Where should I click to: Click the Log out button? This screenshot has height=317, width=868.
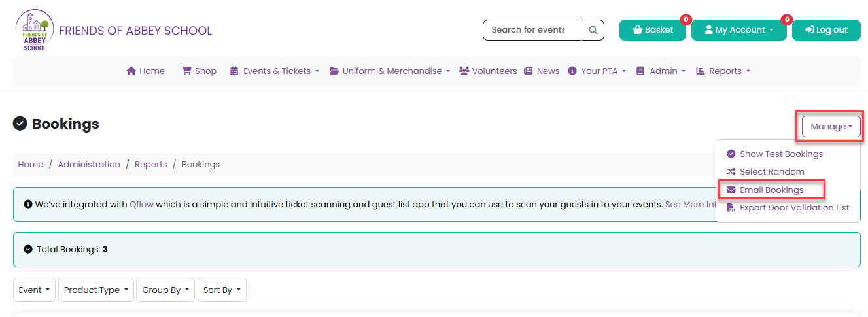(x=826, y=30)
